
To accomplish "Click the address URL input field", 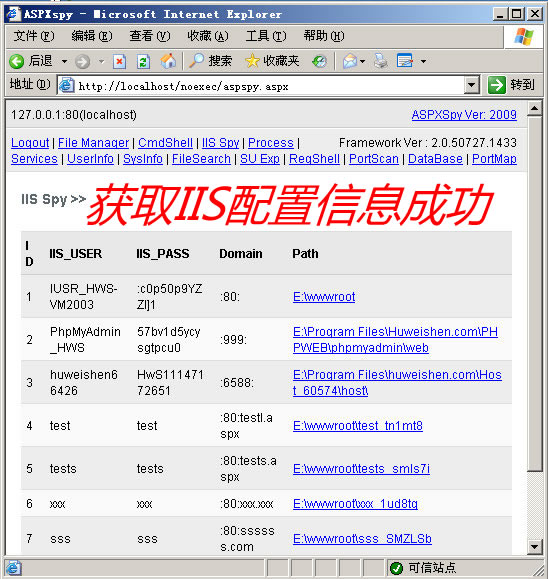I will tap(261, 86).
